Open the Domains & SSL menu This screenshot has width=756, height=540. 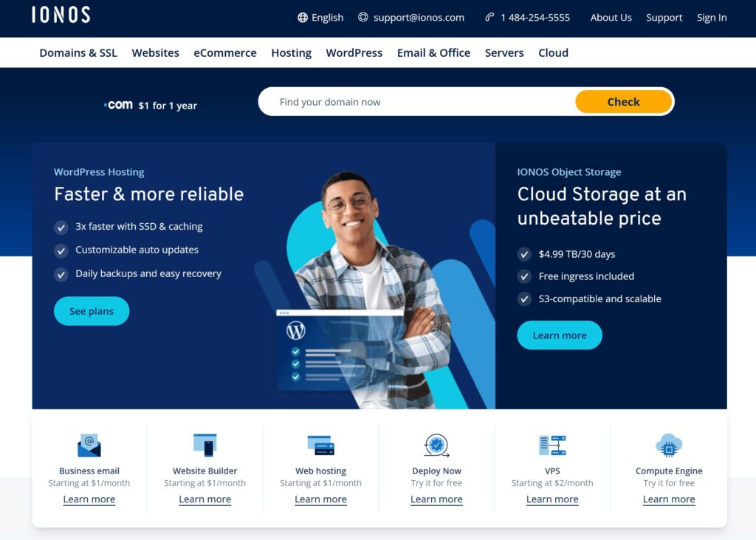[78, 52]
